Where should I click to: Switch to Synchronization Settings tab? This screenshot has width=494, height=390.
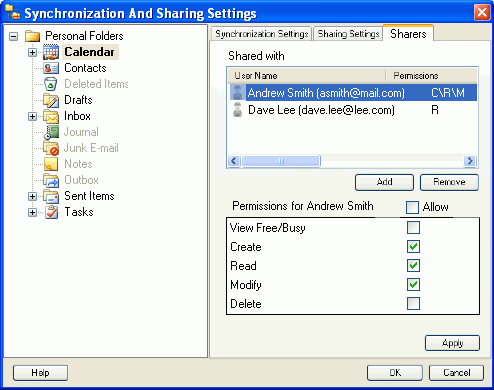261,34
